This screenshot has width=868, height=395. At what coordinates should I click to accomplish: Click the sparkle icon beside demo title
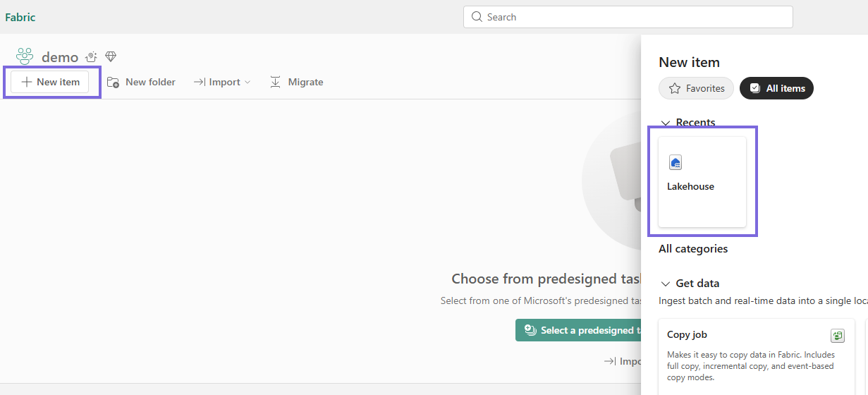pos(91,57)
